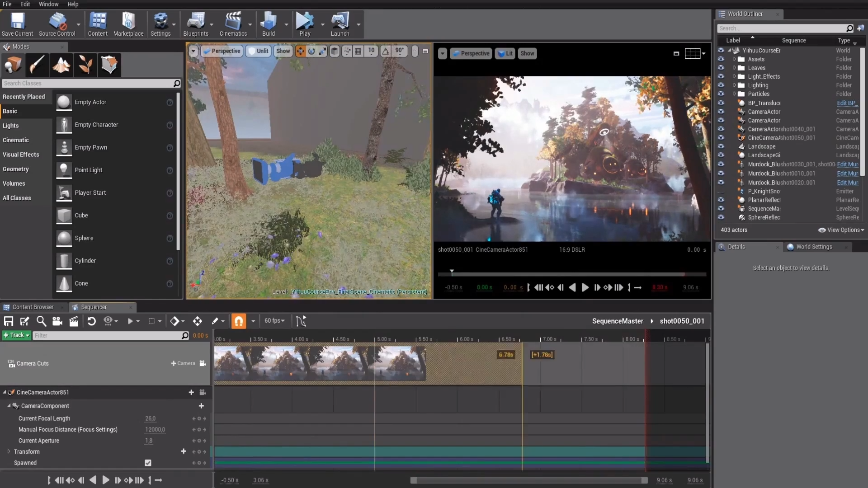Expand the Light_Effects folder
The width and height of the screenshot is (868, 488).
[x=735, y=76]
